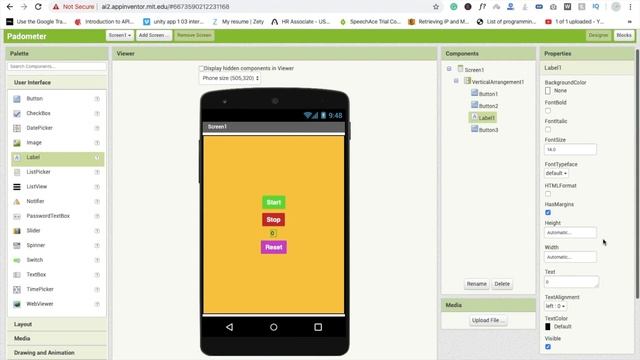Click the Search Components field

[x=57, y=66]
